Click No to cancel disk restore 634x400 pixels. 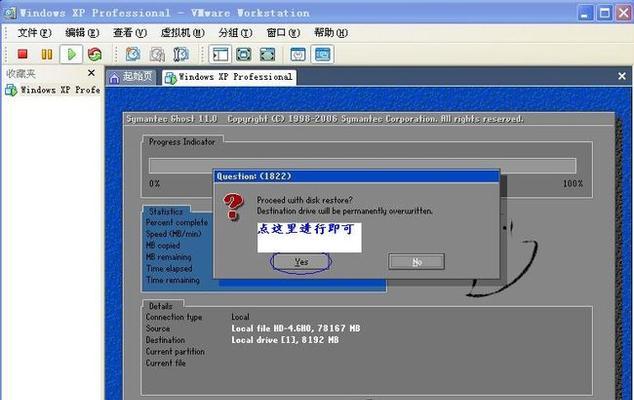coord(416,262)
